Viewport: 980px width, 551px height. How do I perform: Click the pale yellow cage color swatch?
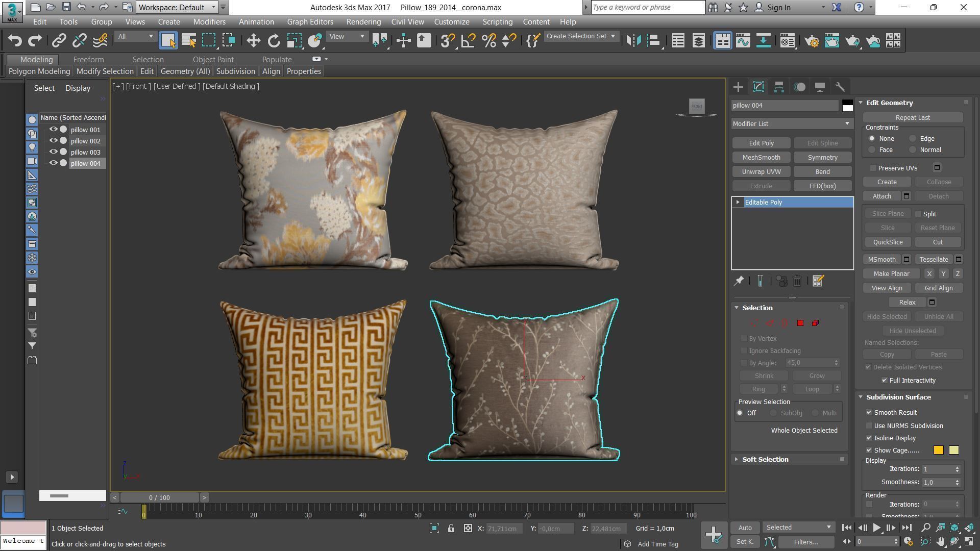(x=953, y=450)
